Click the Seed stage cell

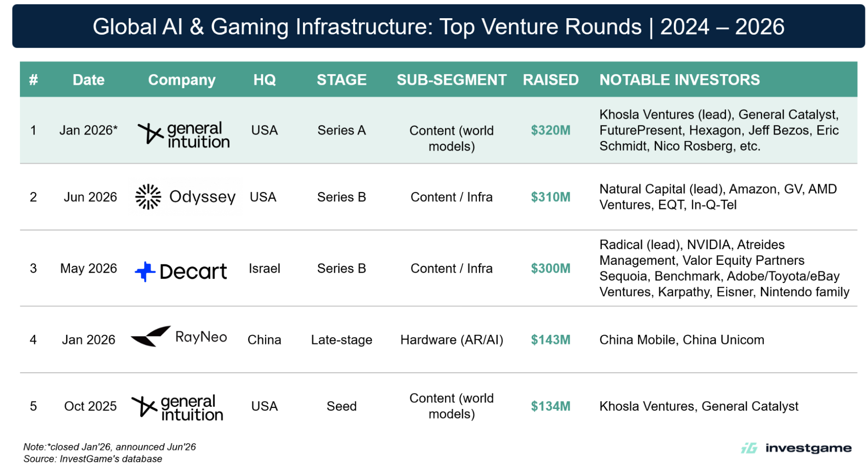(x=341, y=406)
